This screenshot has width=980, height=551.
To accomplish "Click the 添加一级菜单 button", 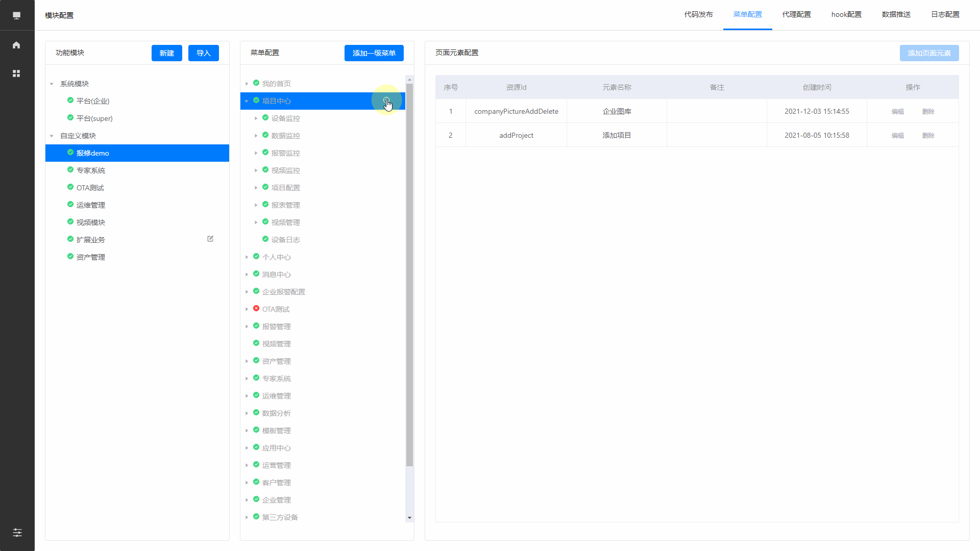I will point(374,53).
